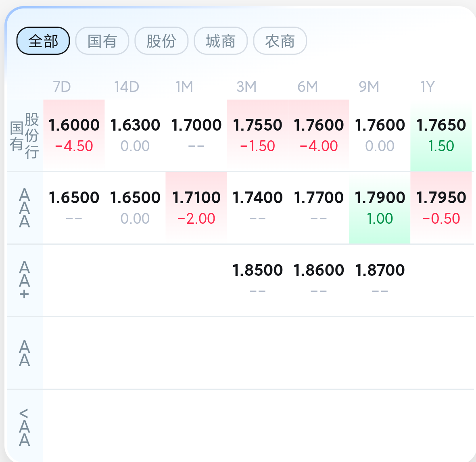Switch to the 国有 filter tab

pos(102,41)
